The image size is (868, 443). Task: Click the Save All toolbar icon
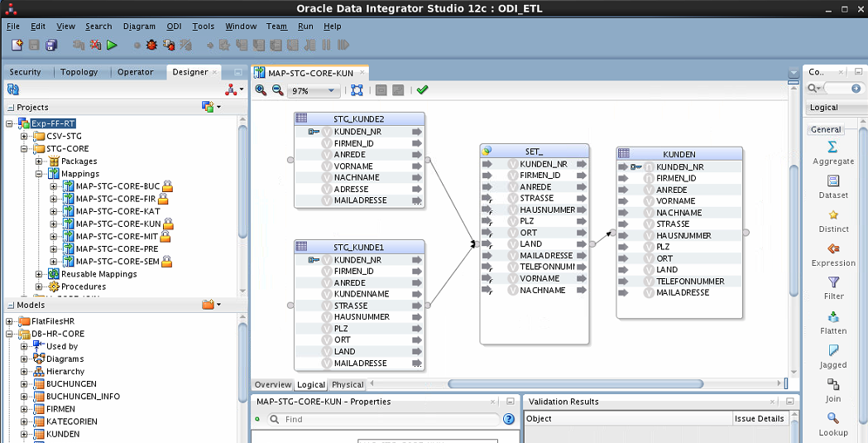(51, 45)
